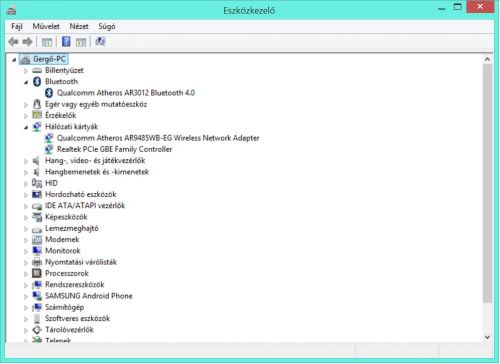
Task: Click the title bar application icon
Action: coord(11,10)
